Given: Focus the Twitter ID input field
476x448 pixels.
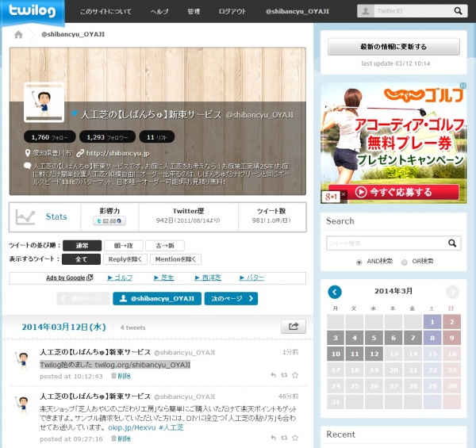Looking at the screenshot, I should click(x=413, y=11).
